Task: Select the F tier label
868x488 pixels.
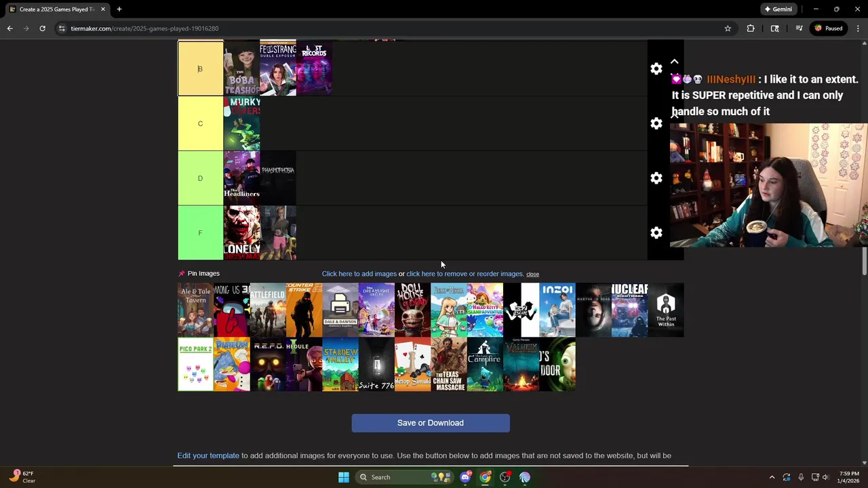Action: tap(200, 233)
